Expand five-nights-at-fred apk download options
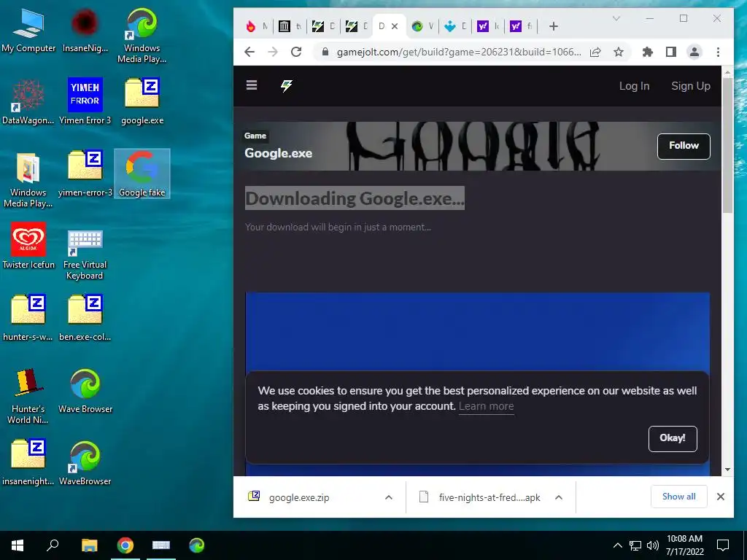Viewport: 747px width, 560px height. pyautogui.click(x=559, y=497)
